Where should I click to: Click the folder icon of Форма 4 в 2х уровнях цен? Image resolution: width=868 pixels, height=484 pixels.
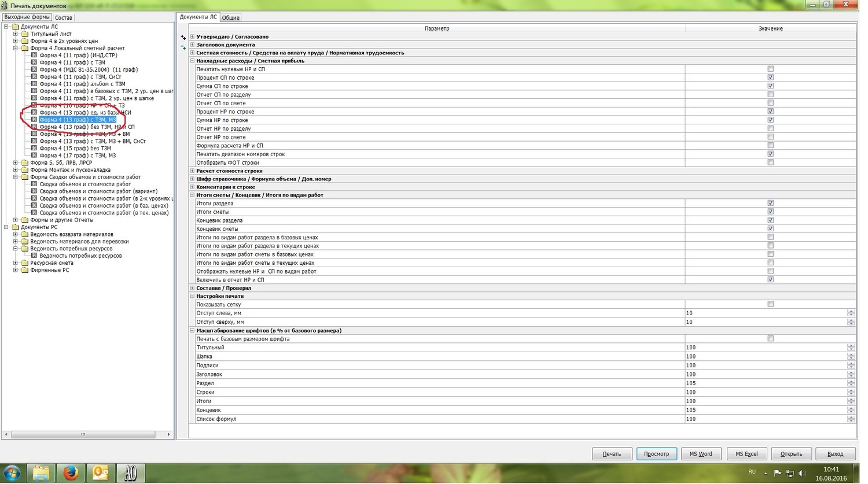[25, 41]
